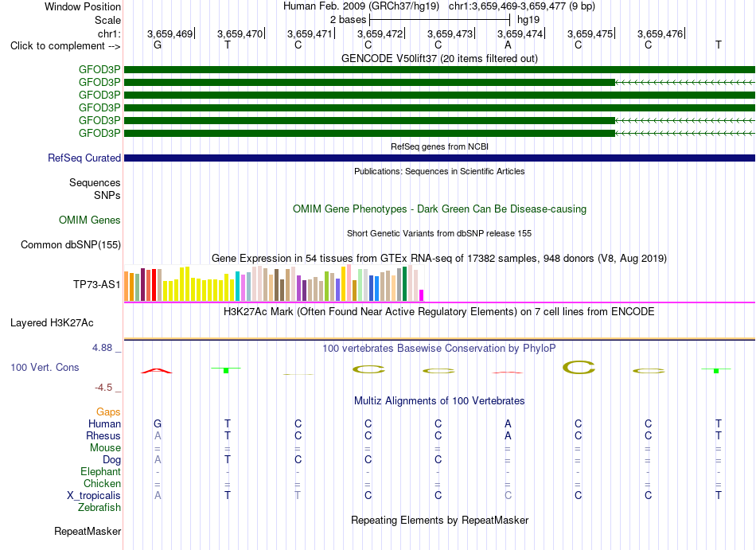756x550 pixels.
Task: Open the GENCODE V50lift37 track title
Action: pyautogui.click(x=439, y=58)
